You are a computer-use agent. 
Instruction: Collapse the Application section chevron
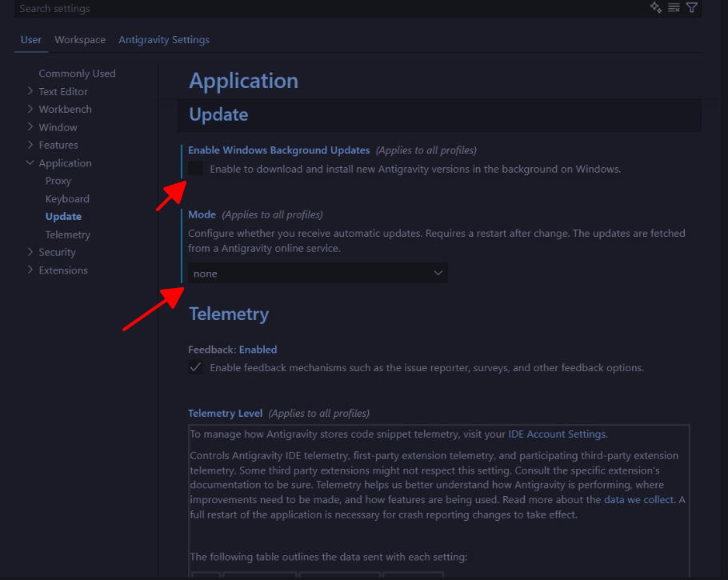point(30,163)
